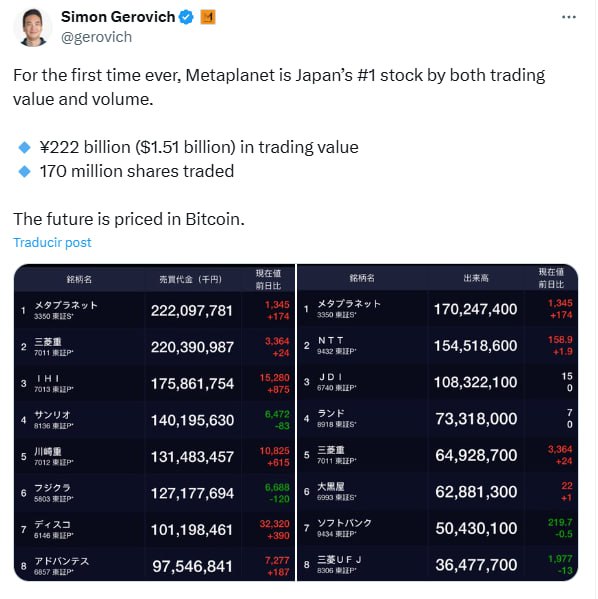Click the tweet text about Metaplanet

tap(279, 87)
